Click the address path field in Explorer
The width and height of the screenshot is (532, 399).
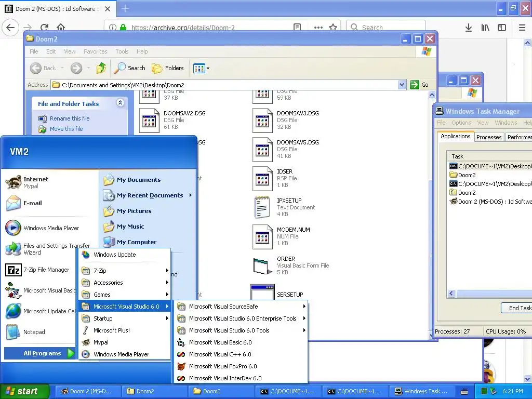click(x=224, y=85)
